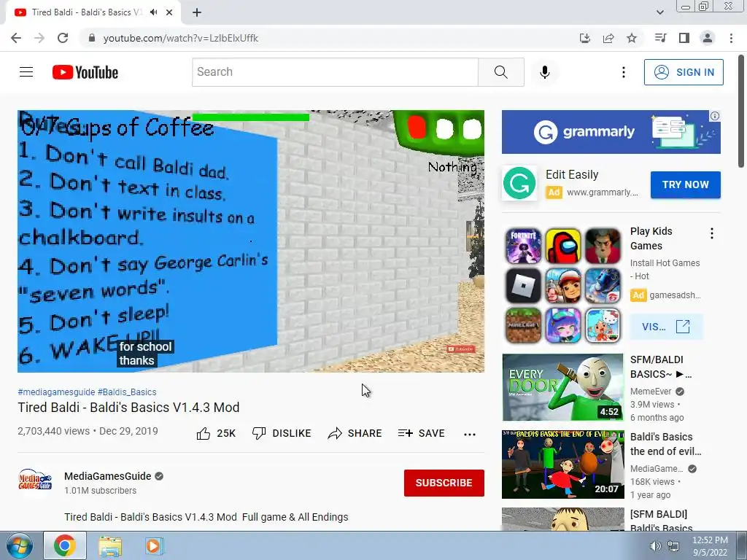Open the [SFM BALDI] video title link
The height and width of the screenshot is (560, 747).
[x=661, y=521]
